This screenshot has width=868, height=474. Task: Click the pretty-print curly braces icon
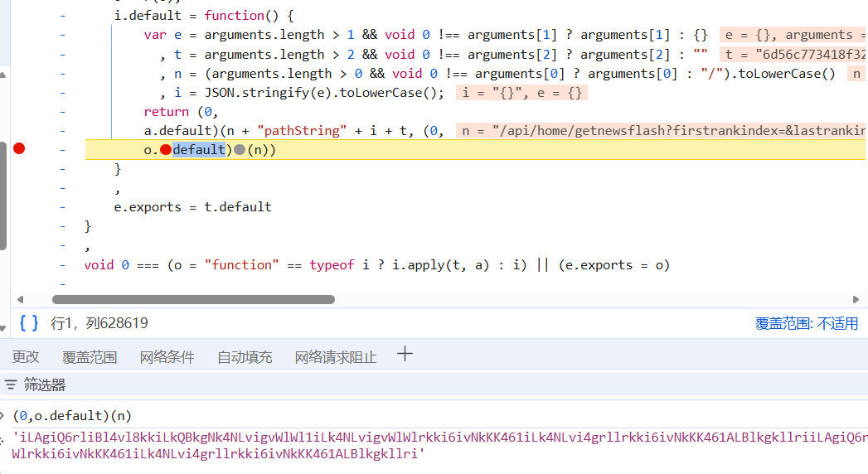[29, 323]
